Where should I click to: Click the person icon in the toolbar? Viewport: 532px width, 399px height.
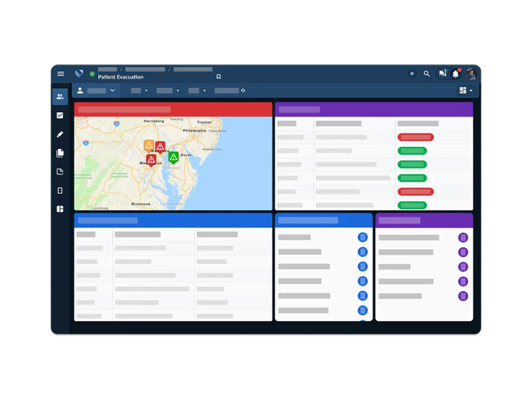[80, 90]
